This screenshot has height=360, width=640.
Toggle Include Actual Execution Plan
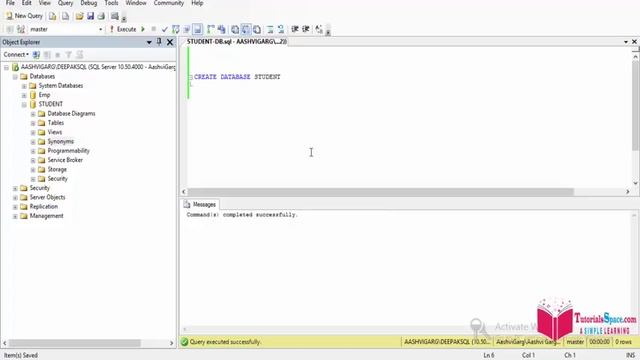pos(211,29)
